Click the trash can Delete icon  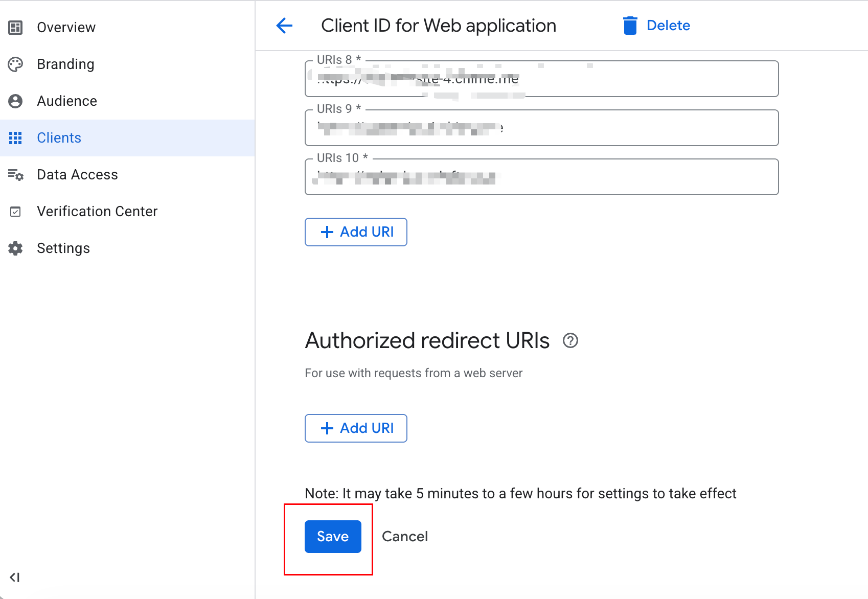pos(630,26)
